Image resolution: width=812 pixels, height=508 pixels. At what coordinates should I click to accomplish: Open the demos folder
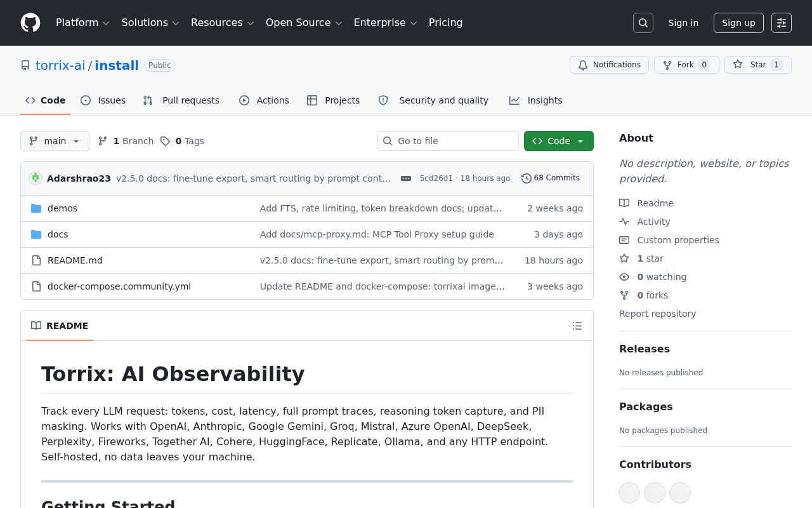(x=62, y=208)
